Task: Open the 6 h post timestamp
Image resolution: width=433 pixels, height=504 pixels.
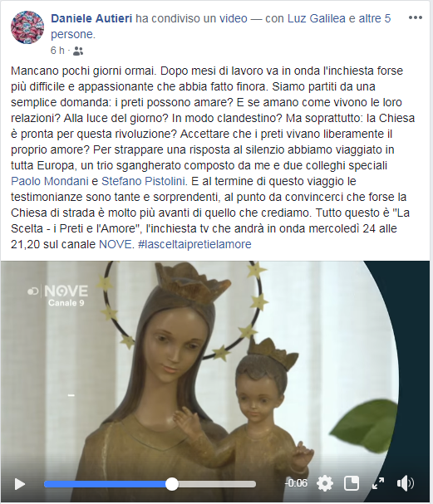Action: coord(57,51)
